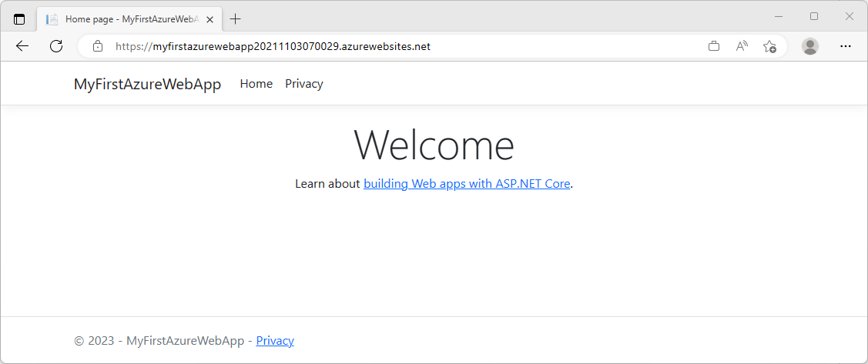The width and height of the screenshot is (868, 364).
Task: Go to Home in the navbar
Action: pos(256,84)
